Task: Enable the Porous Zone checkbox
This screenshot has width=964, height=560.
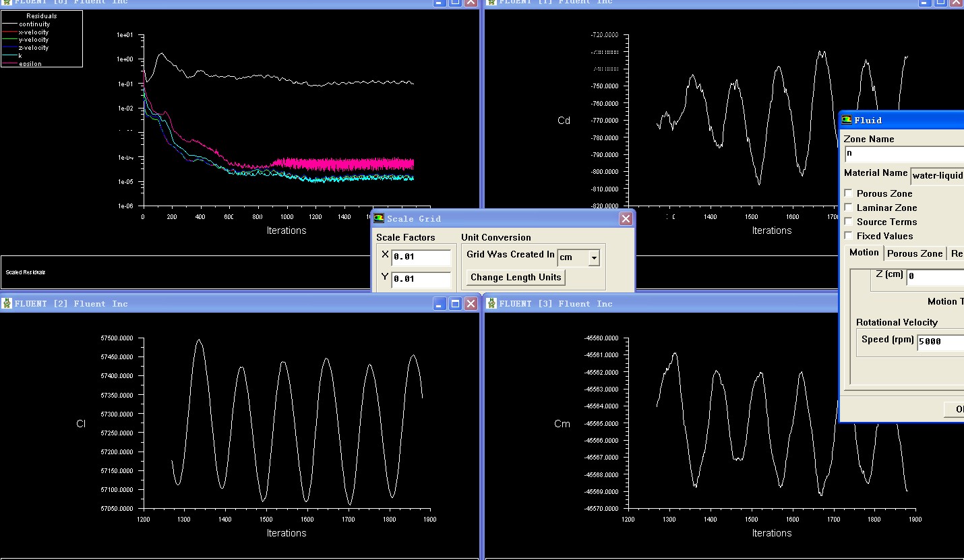Action: (849, 193)
